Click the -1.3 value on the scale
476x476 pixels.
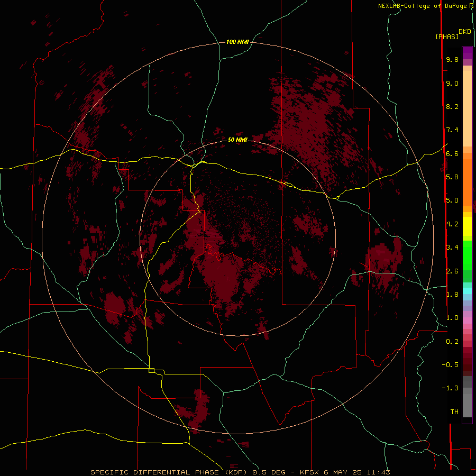click(x=450, y=388)
